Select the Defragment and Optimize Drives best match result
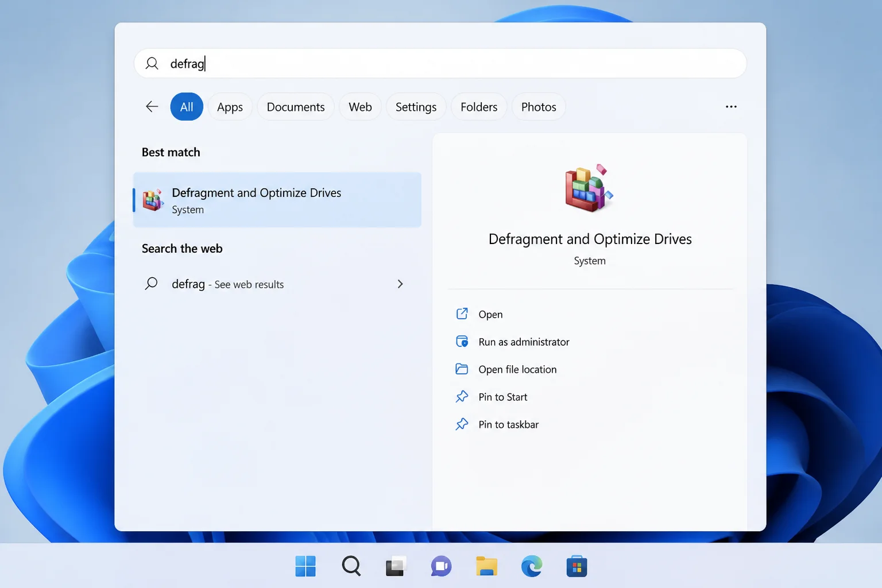 [277, 200]
